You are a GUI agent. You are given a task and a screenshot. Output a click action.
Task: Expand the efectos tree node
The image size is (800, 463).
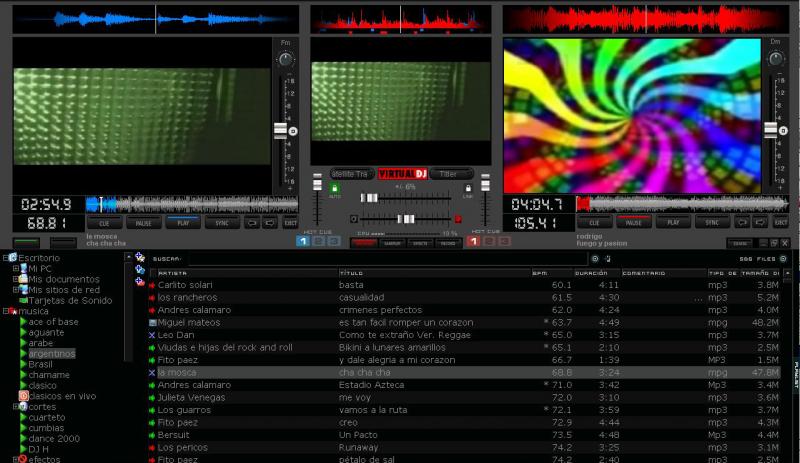coord(16,459)
